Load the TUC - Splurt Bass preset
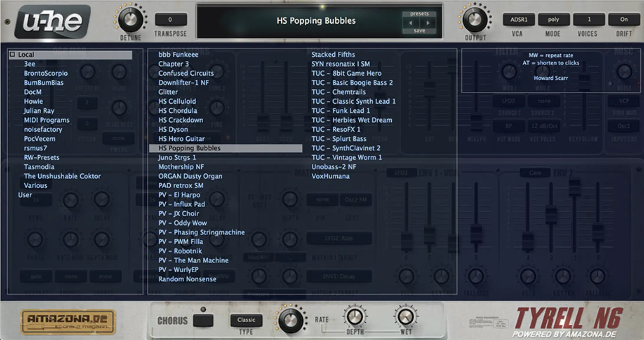Viewport: 644px width, 340px height. pyautogui.click(x=339, y=139)
